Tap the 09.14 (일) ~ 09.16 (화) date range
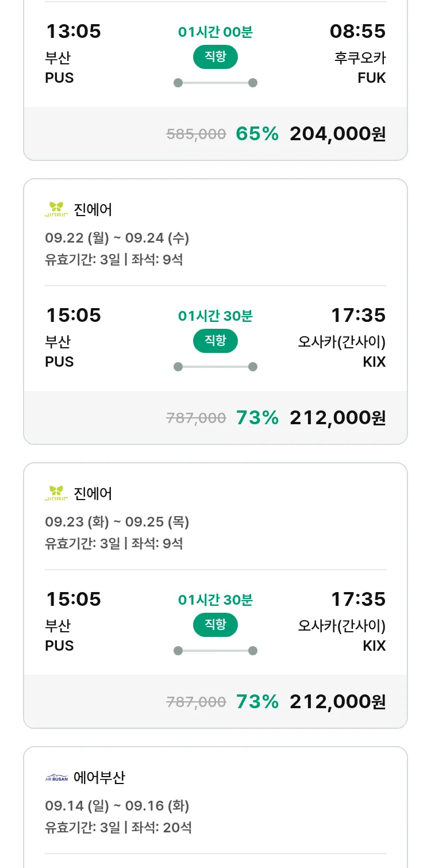The image size is (431, 868). click(117, 806)
